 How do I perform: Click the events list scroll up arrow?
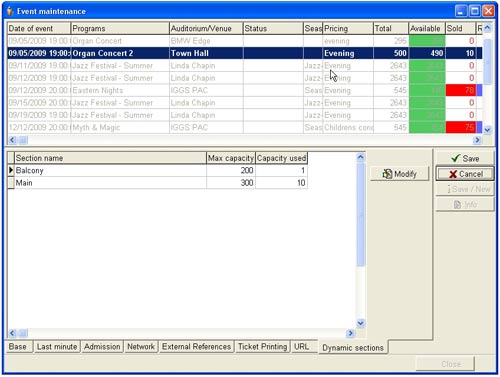[487, 28]
